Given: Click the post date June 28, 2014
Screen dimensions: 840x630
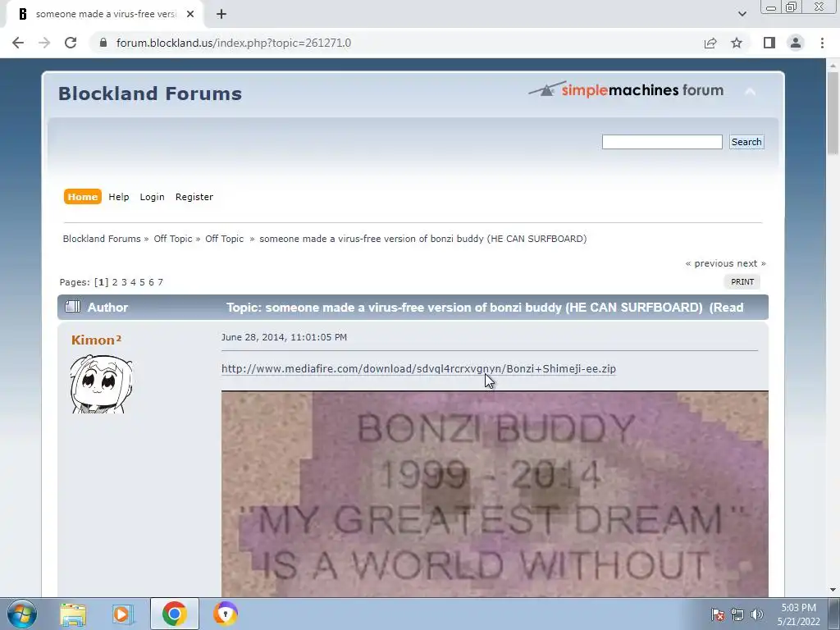Looking at the screenshot, I should pyautogui.click(x=284, y=337).
